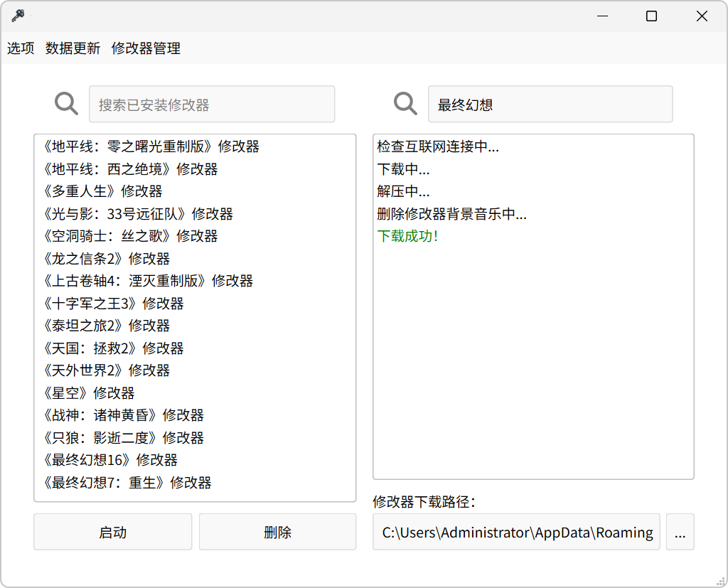The width and height of the screenshot is (728, 588).
Task: Minimize the trainer manager window
Action: (602, 16)
